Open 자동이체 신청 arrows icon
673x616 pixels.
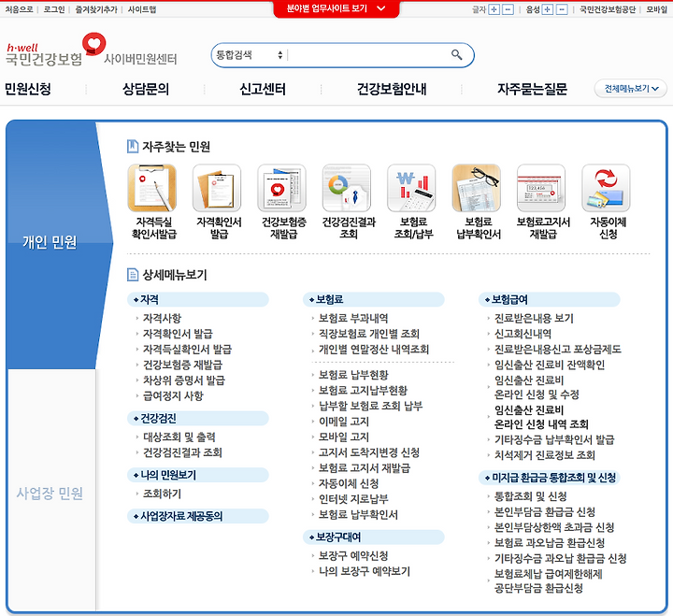(606, 188)
